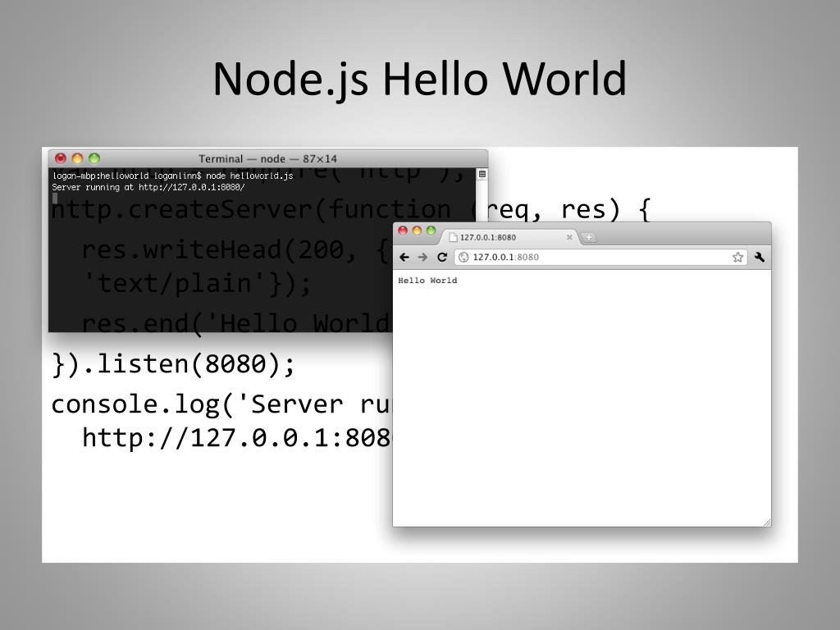
Task: Close the browser window with the red button
Action: coord(403,231)
